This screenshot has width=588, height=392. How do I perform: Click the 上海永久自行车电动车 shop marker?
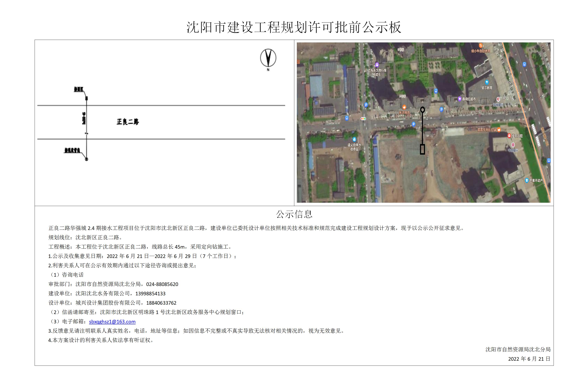pyautogui.click(x=377, y=65)
